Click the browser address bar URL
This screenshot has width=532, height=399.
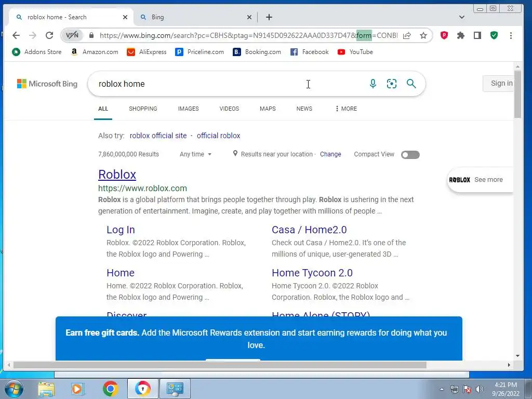[248, 35]
